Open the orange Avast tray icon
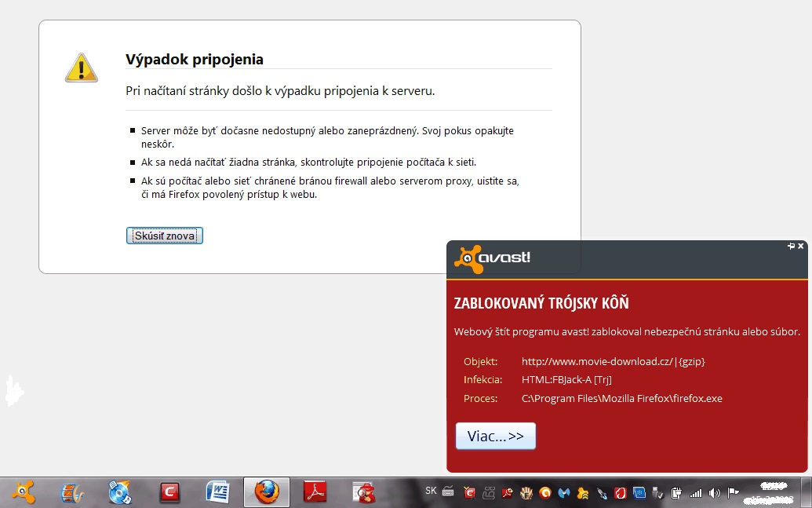 pyautogui.click(x=544, y=493)
